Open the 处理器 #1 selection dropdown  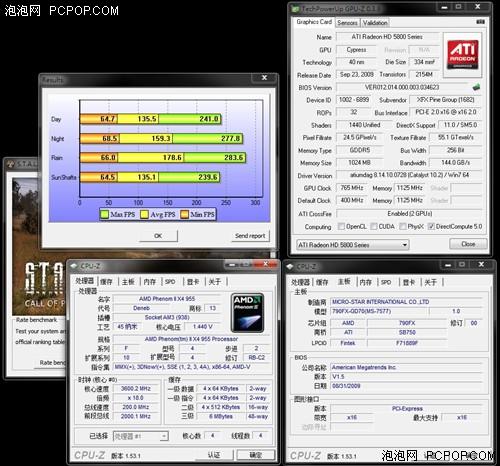(141, 436)
